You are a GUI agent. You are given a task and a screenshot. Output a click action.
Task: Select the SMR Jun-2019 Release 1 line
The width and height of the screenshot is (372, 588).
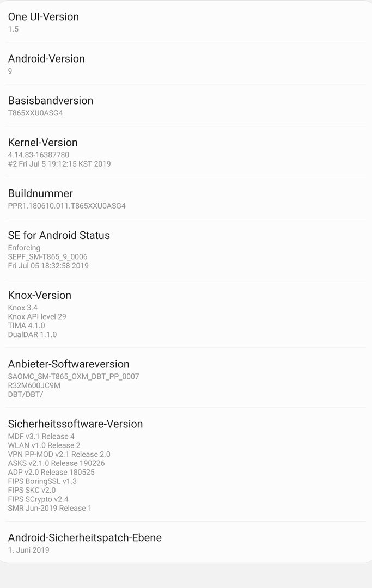[x=50, y=509]
